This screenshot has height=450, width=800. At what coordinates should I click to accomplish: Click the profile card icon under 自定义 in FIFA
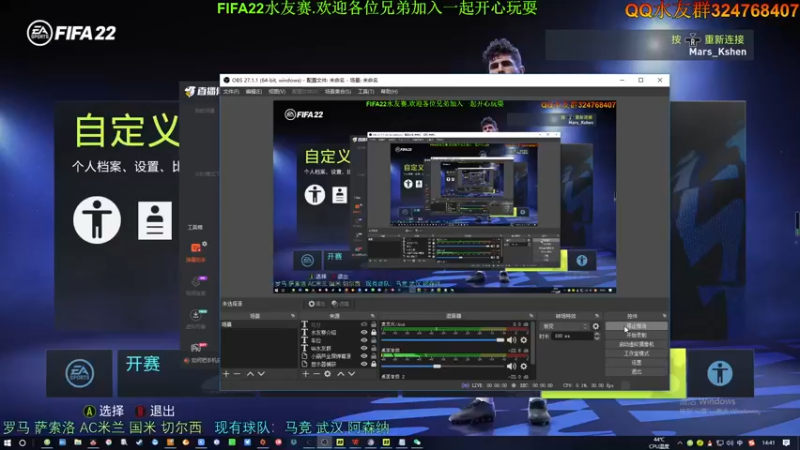155,220
